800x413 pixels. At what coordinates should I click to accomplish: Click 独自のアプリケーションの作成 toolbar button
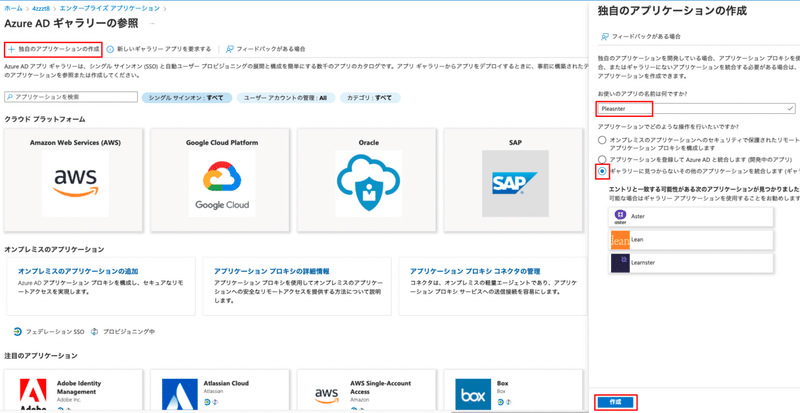(x=54, y=49)
